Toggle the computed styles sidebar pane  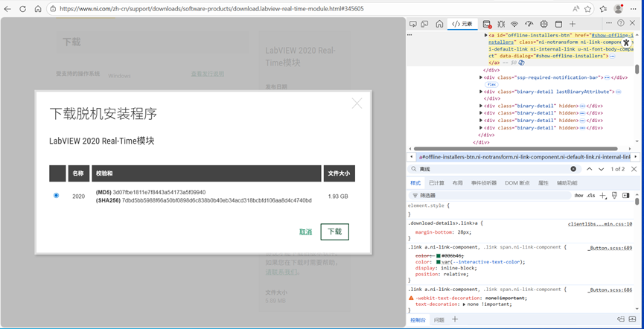[625, 195]
